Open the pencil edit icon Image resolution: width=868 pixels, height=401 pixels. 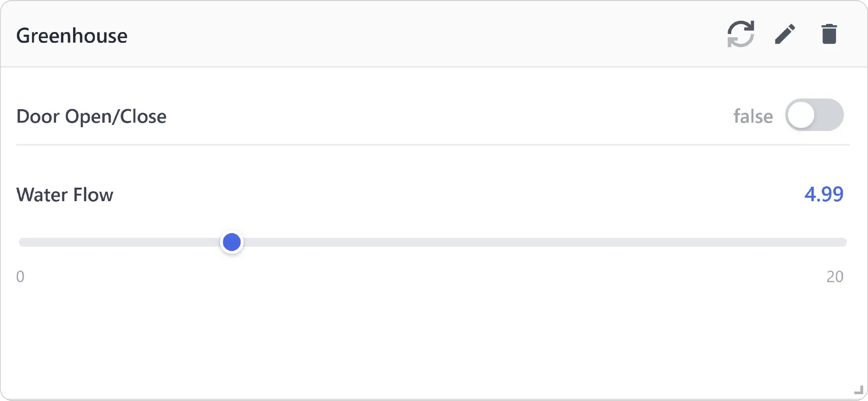coord(785,34)
